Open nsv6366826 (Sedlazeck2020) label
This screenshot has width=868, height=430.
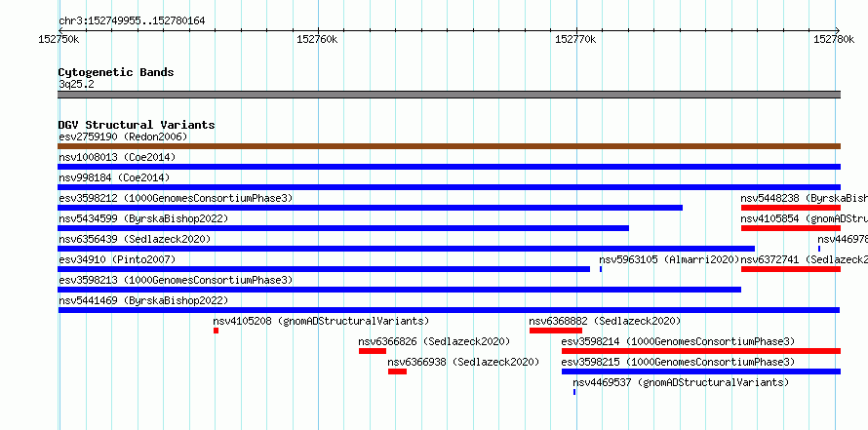click(435, 341)
